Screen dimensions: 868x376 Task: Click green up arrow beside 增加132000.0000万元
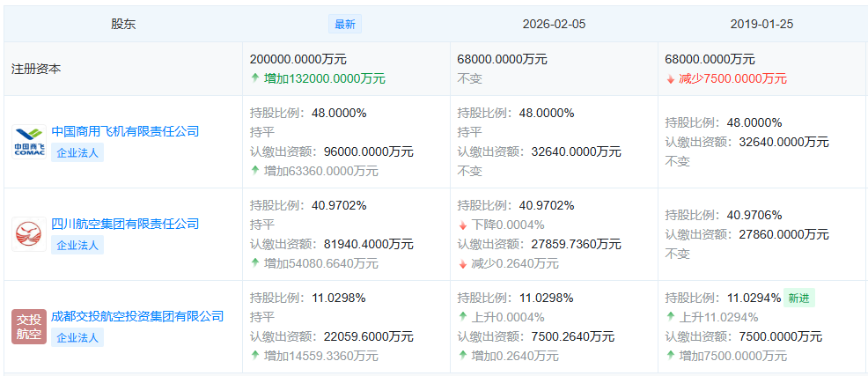coord(255,78)
